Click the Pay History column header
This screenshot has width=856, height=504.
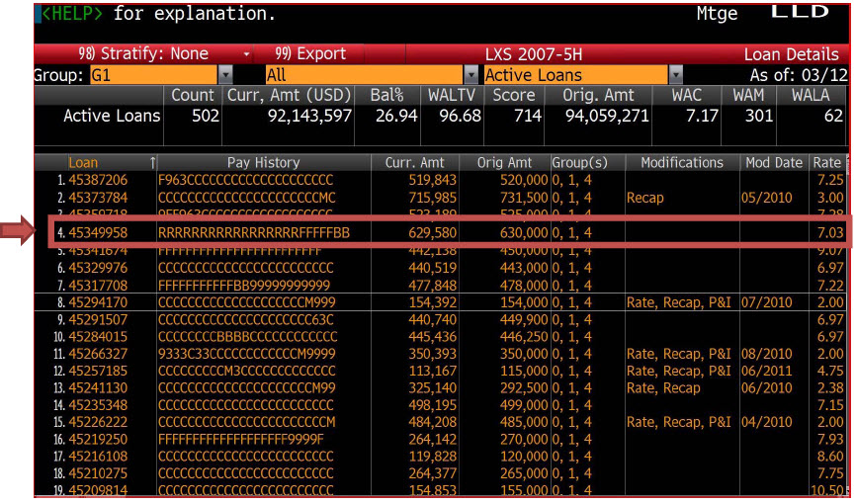(263, 163)
